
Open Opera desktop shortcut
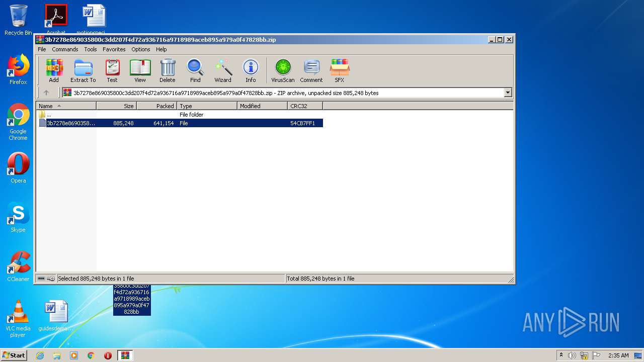tap(18, 168)
